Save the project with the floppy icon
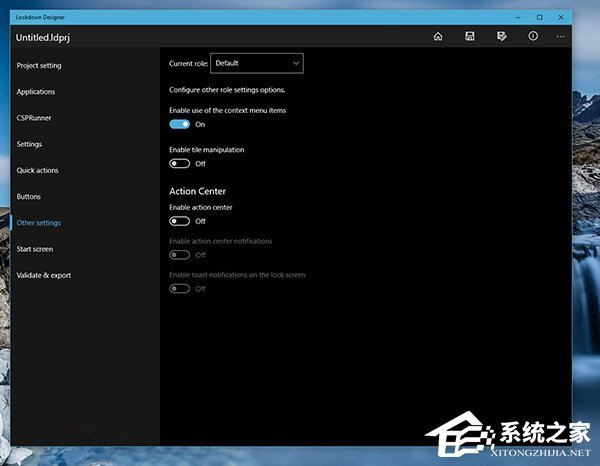Image resolution: width=600 pixels, height=466 pixels. (470, 36)
